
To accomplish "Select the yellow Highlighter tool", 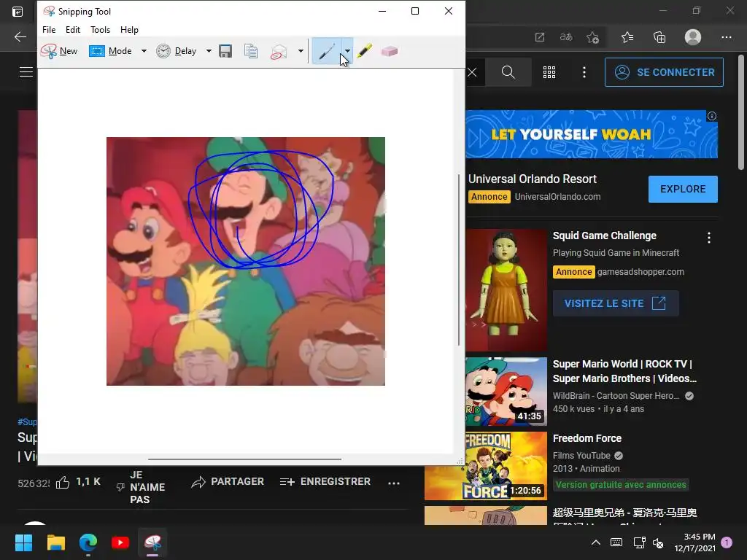I will click(365, 51).
